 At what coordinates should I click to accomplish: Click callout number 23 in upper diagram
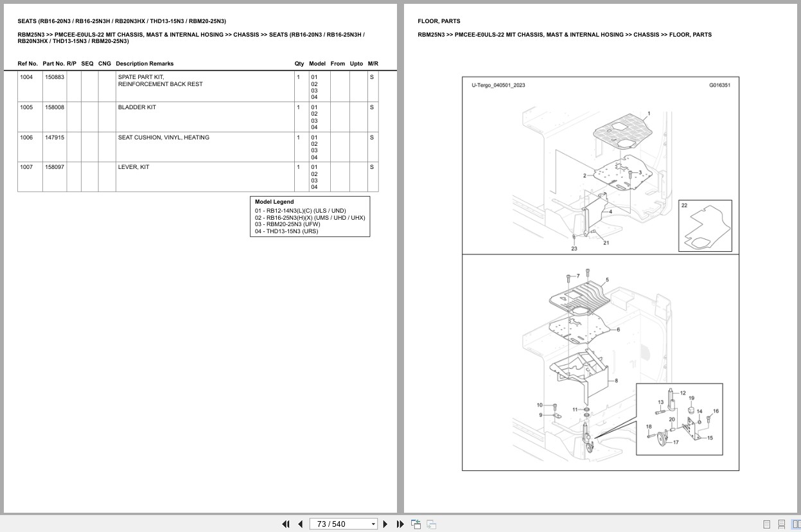(x=574, y=249)
